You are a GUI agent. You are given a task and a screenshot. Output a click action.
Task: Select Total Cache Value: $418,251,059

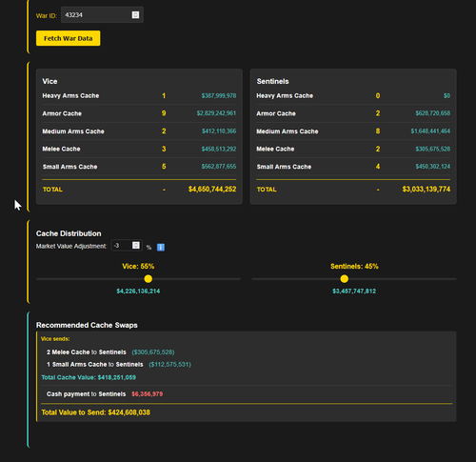click(x=89, y=377)
